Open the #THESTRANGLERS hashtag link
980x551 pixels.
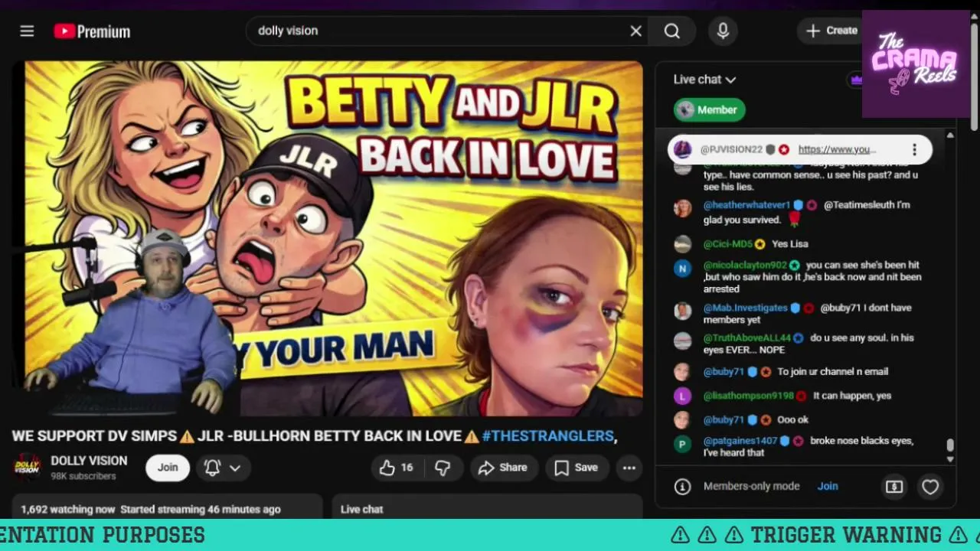pos(547,435)
